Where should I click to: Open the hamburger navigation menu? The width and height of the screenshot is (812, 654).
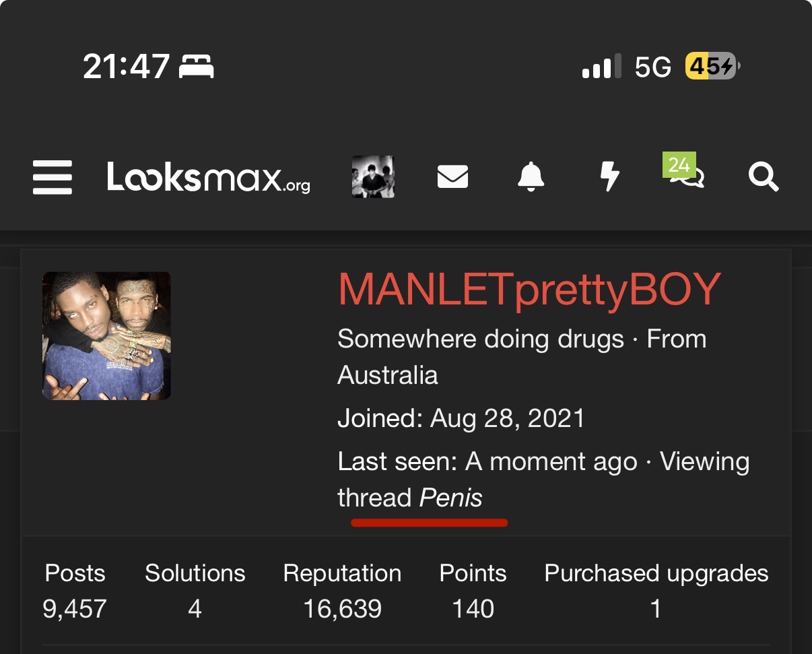click(53, 177)
